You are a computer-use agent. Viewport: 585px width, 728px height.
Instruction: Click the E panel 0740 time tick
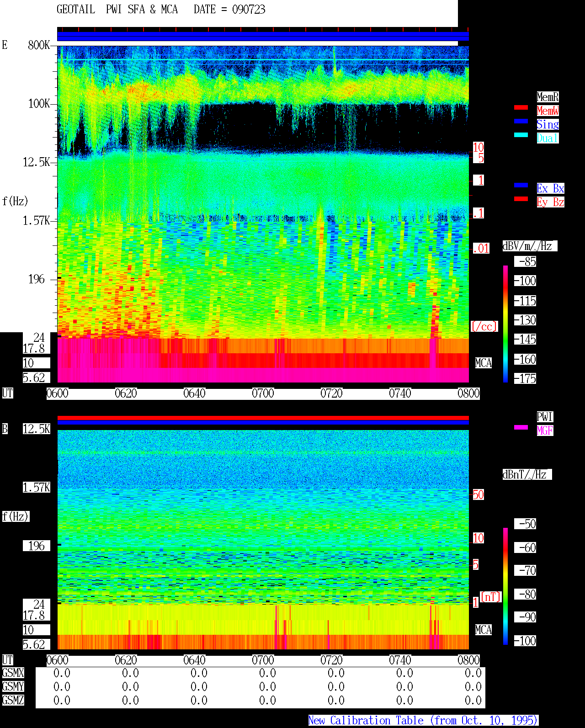400,393
